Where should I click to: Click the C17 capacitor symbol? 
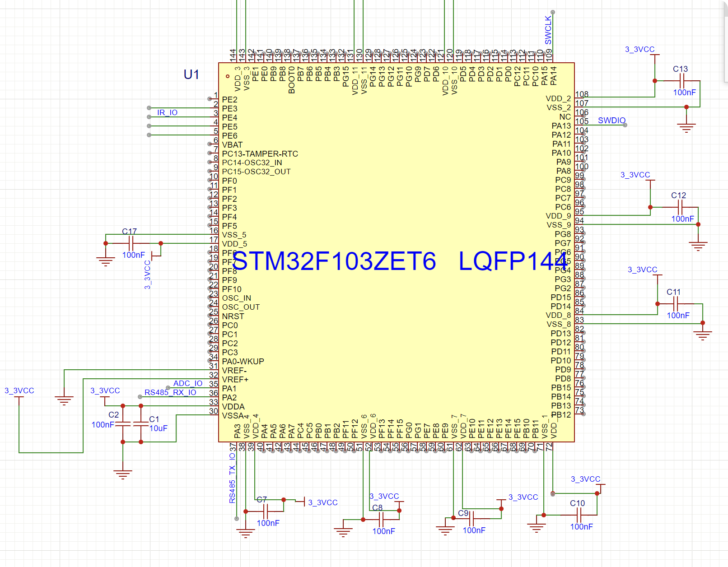(x=131, y=243)
